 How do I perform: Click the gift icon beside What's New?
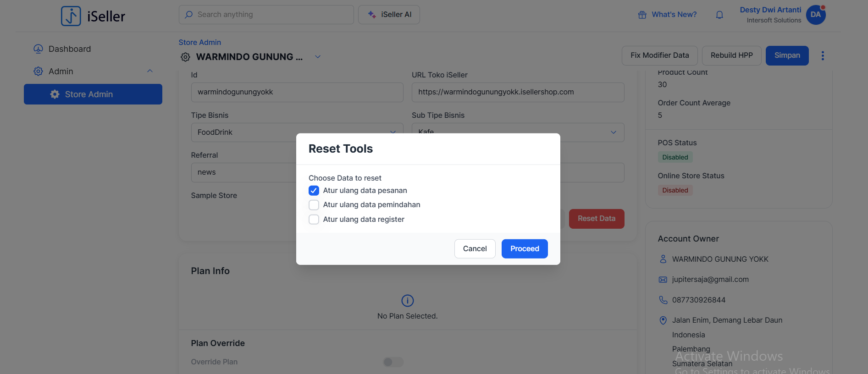point(642,15)
